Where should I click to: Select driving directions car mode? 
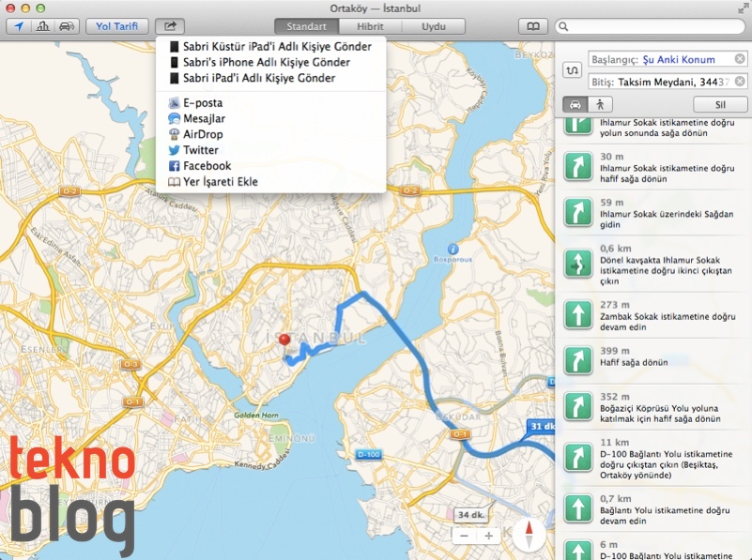click(574, 104)
